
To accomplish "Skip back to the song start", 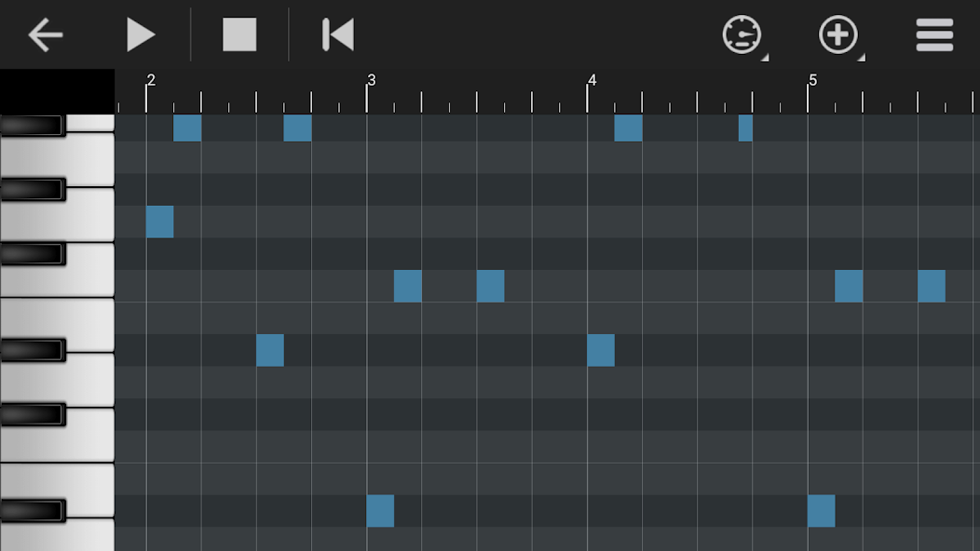I will pyautogui.click(x=337, y=34).
